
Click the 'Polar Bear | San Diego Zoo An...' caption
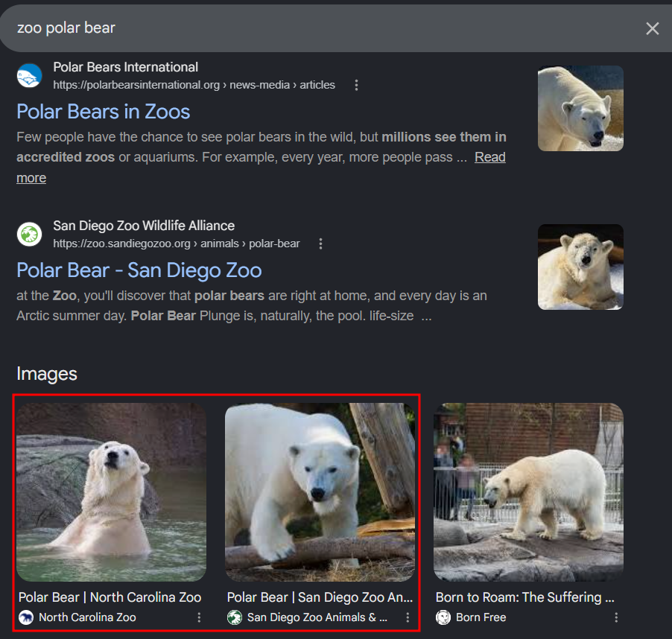click(320, 597)
